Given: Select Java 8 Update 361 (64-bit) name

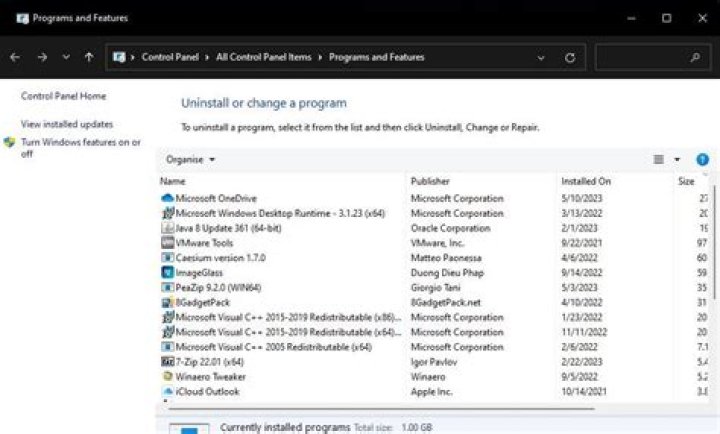Looking at the screenshot, I should click(x=228, y=228).
